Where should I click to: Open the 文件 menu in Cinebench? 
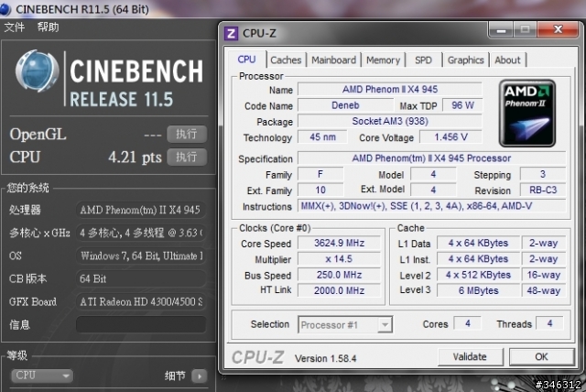[x=15, y=27]
